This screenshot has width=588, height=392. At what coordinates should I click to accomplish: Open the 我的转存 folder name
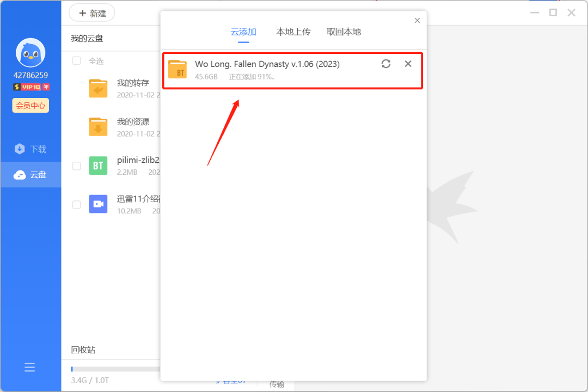coord(133,83)
